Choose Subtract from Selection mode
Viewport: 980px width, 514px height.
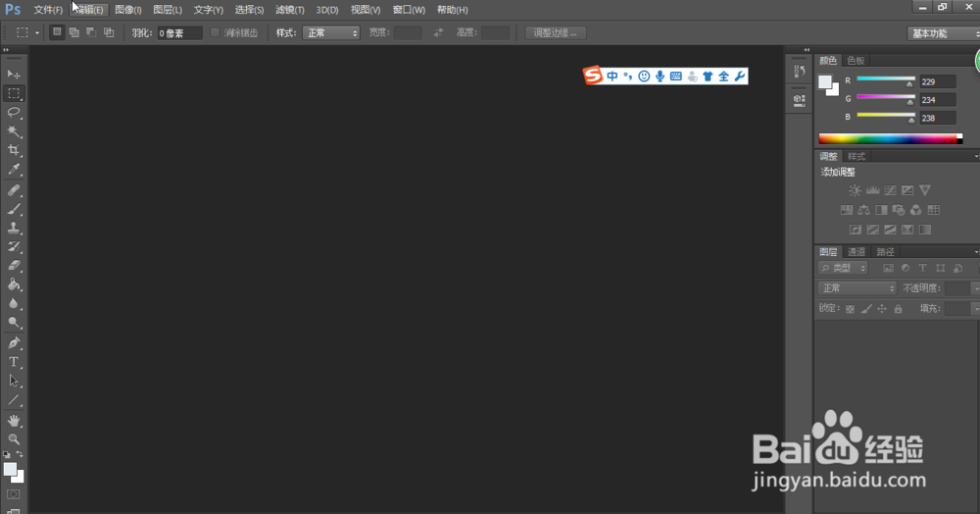pos(91,32)
